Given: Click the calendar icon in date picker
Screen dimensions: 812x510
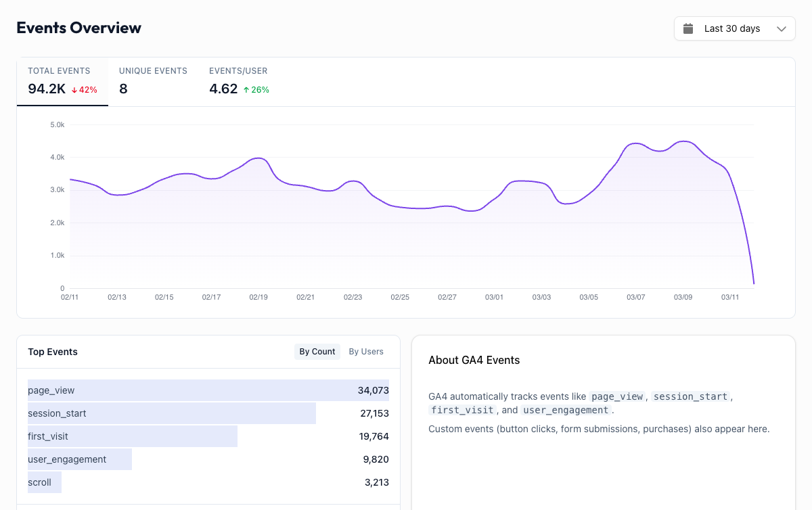Looking at the screenshot, I should 688,28.
